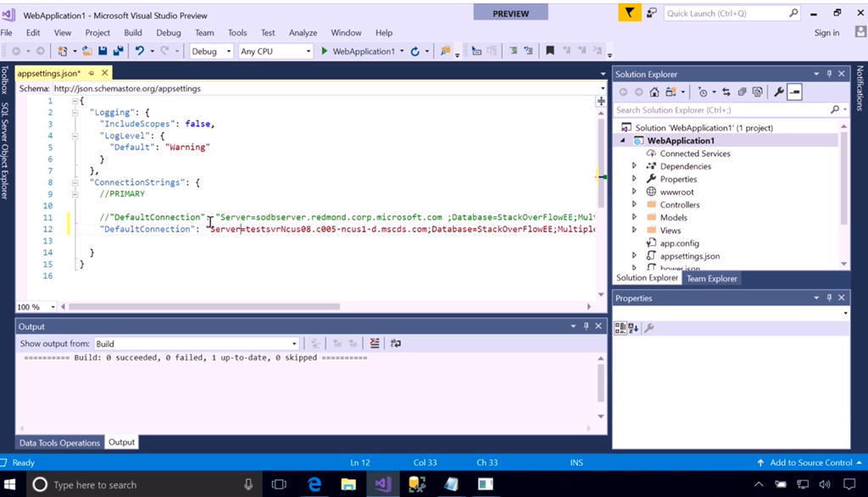Toggle Preview Selected Items in Solution Explorer
The image size is (868, 497).
tap(794, 92)
